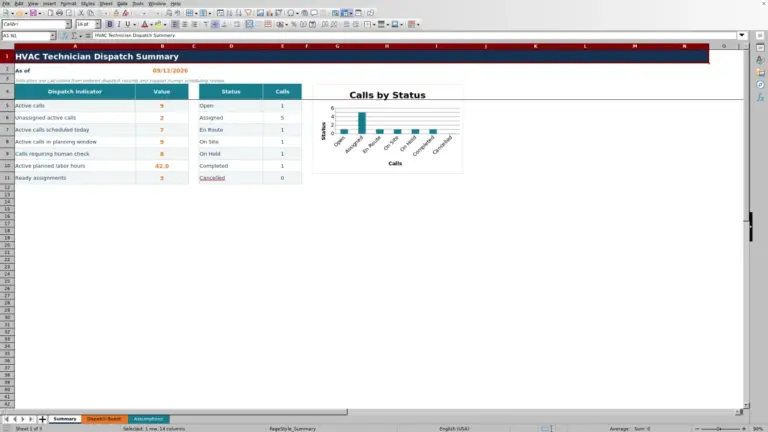Click the background highlight color swatch
This screenshot has width=768, height=432.
pyautogui.click(x=158, y=24)
